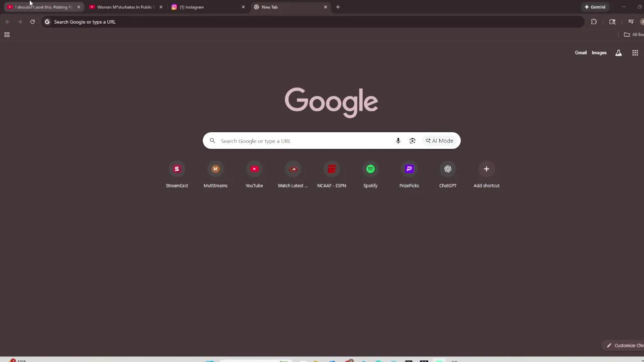
Task: Click the address bar URL field
Action: click(x=313, y=22)
